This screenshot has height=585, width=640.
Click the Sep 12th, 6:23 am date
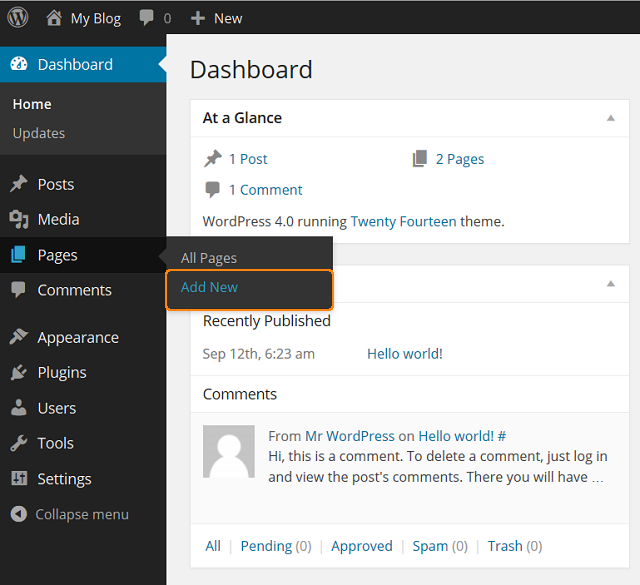tap(259, 354)
